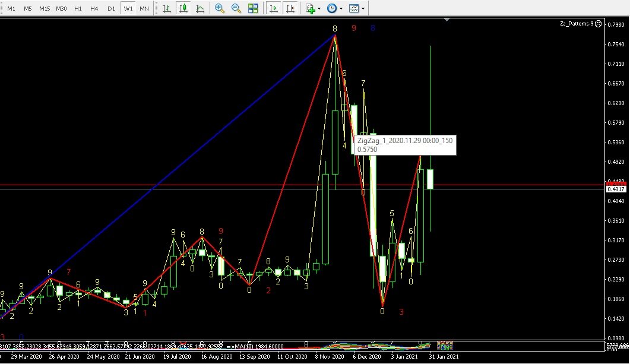Switch to MN monthly timeframe

pos(144,8)
